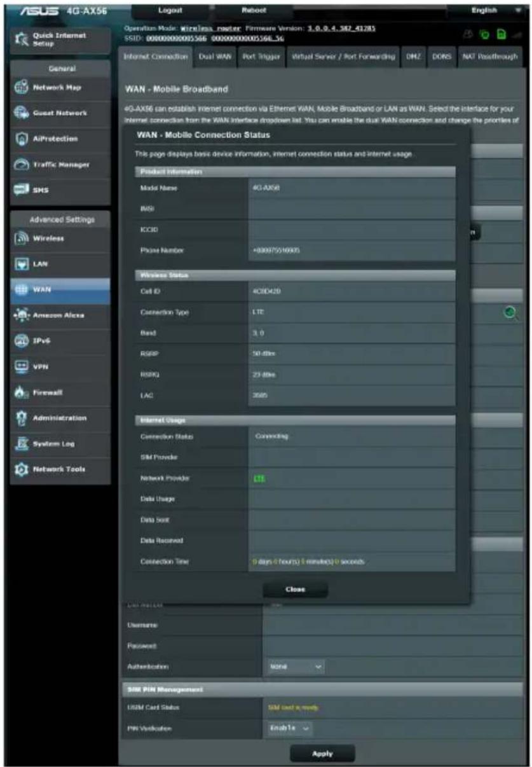Click the LAC value in Wireless Status
The image size is (532, 767).
[259, 396]
